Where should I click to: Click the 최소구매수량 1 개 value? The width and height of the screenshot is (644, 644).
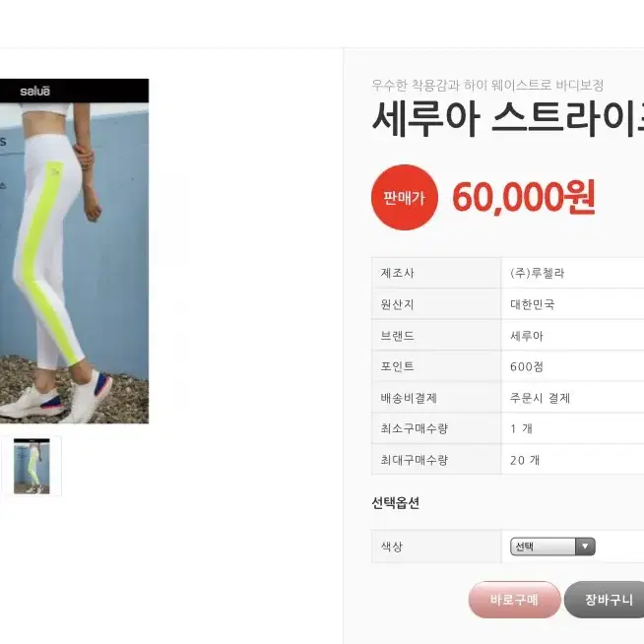pos(522,428)
